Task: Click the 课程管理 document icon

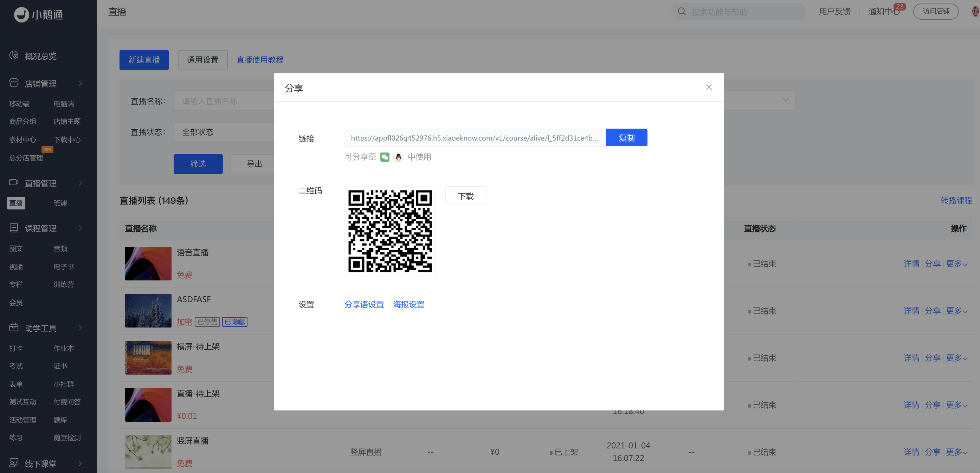Action: point(14,228)
